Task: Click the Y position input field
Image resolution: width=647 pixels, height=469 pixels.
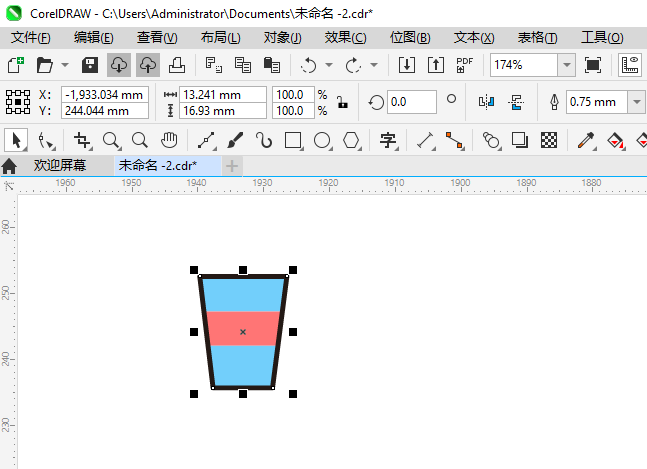Action: 105,111
